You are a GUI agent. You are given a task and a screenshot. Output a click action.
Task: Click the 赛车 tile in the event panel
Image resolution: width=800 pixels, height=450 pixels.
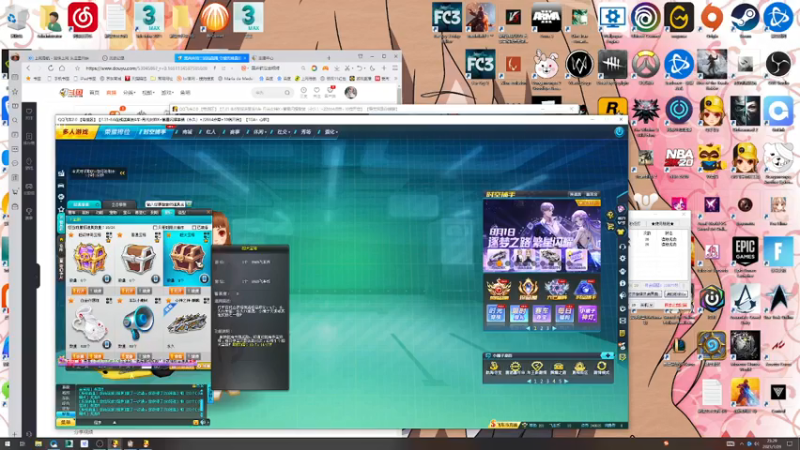tap(541, 314)
